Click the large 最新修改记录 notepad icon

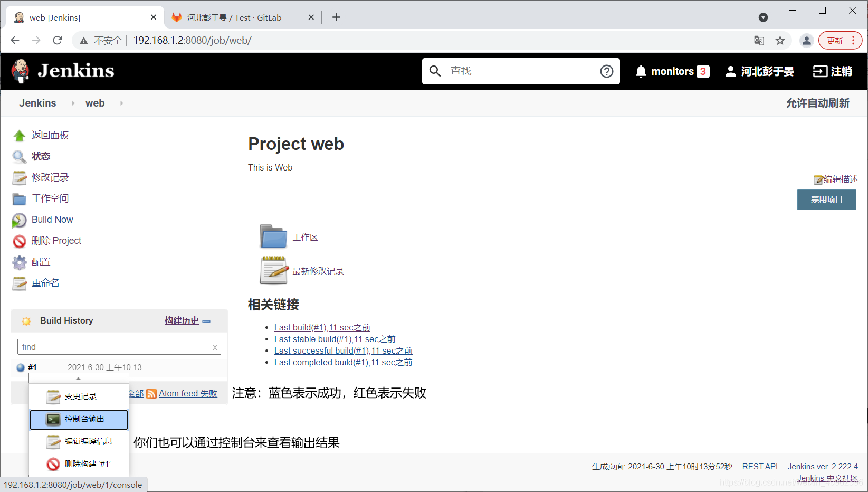274,270
